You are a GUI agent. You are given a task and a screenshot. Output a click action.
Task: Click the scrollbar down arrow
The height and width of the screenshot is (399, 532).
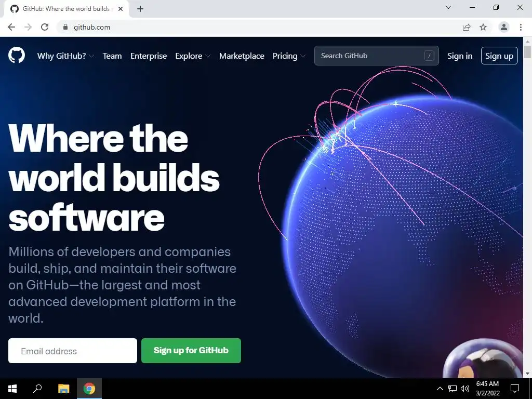click(527, 374)
